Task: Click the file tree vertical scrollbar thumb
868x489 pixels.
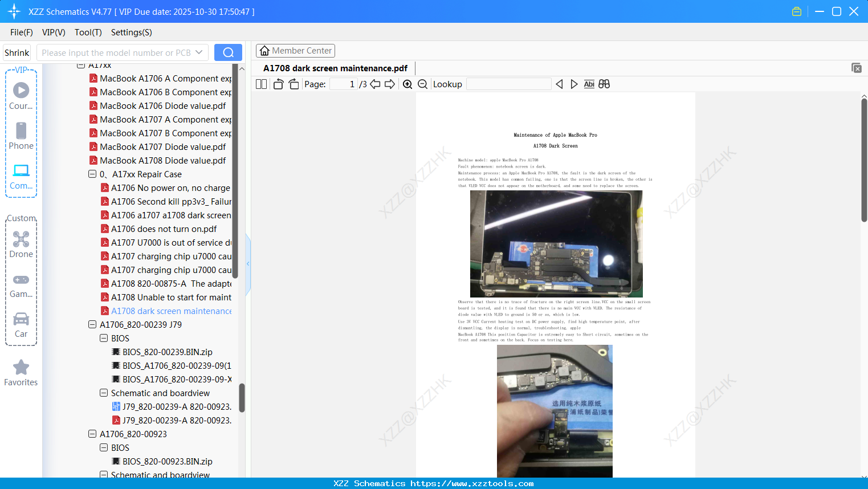Action: click(x=242, y=398)
